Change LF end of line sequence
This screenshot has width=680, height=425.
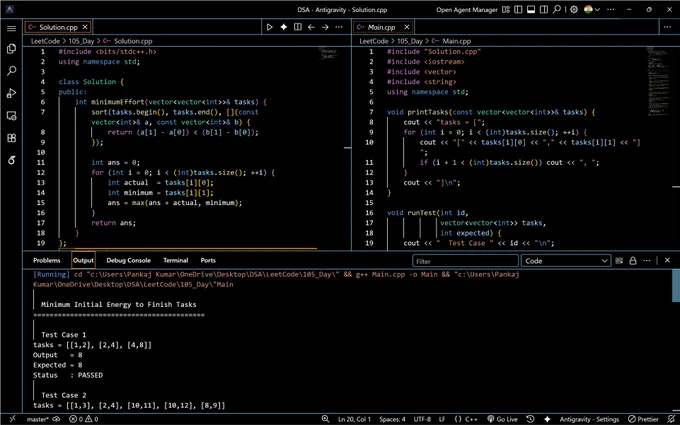[x=442, y=419]
